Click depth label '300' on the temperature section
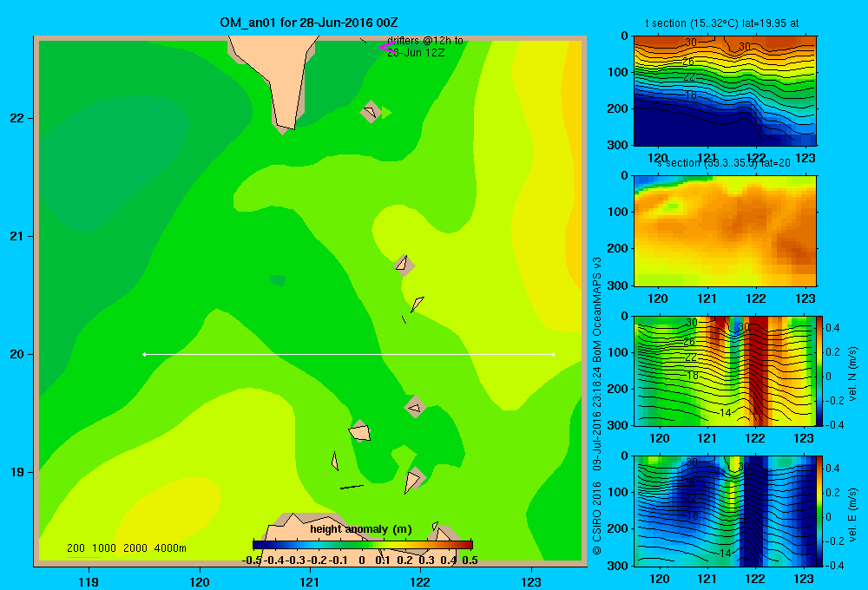868x590 pixels. click(618, 145)
